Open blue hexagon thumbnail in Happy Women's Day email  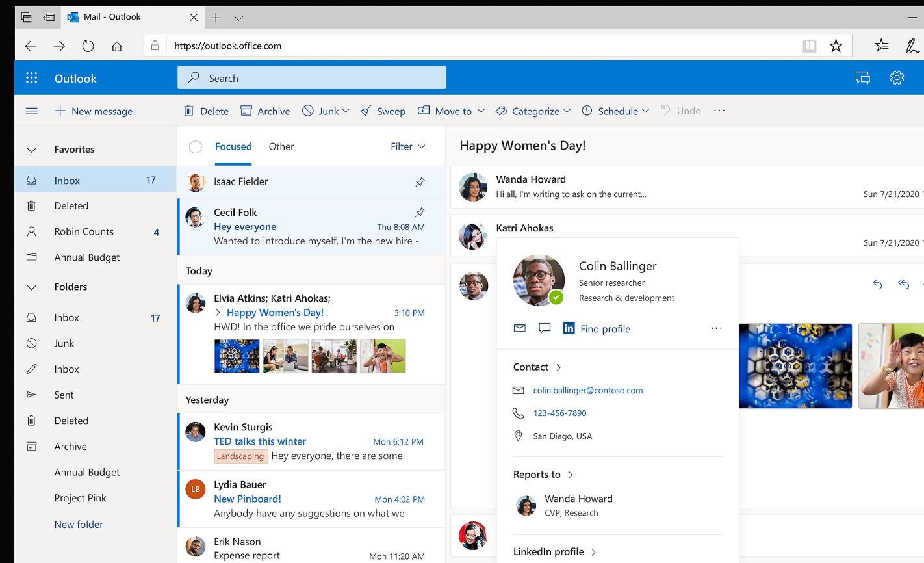tap(237, 356)
